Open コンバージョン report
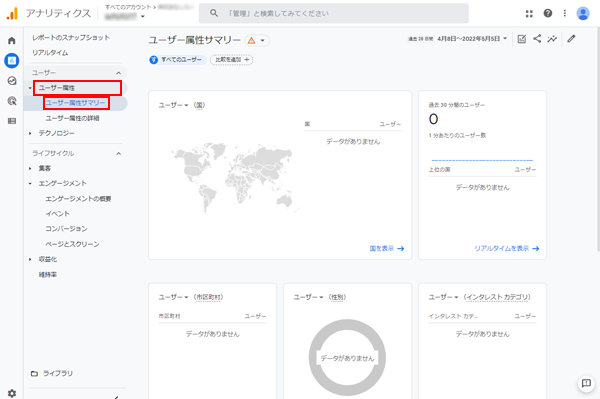Viewport: 600px width, 399px height. pos(66,229)
